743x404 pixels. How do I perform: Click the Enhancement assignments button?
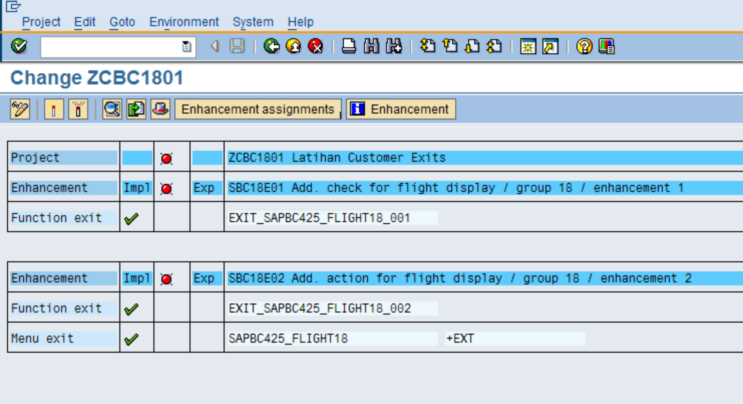pos(258,109)
